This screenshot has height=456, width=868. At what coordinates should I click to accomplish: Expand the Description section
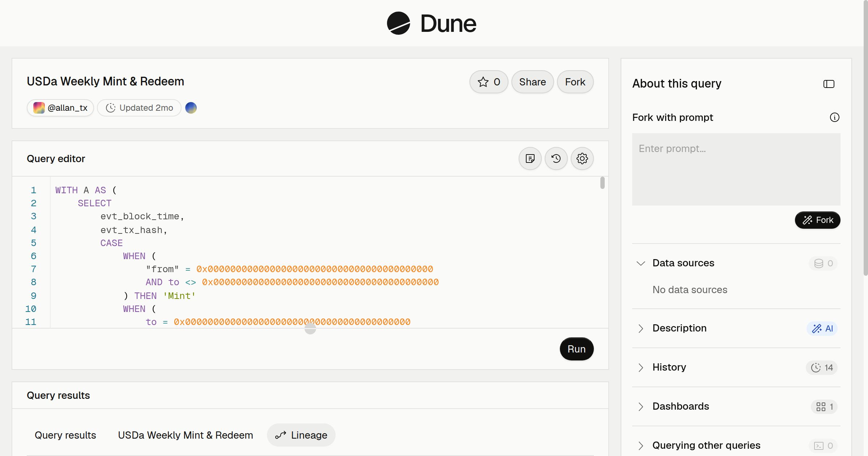[641, 328]
